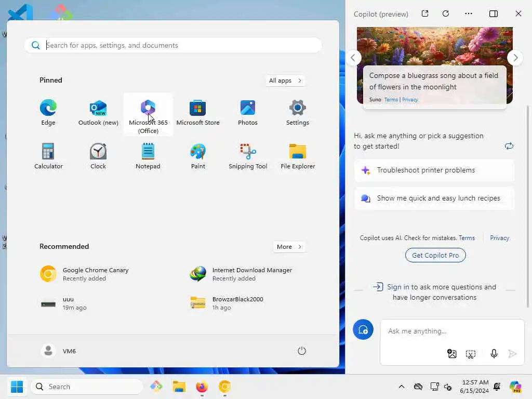Choose Troubleshoot printer problems suggestion
Screen dimensions: 532x399
click(434, 170)
